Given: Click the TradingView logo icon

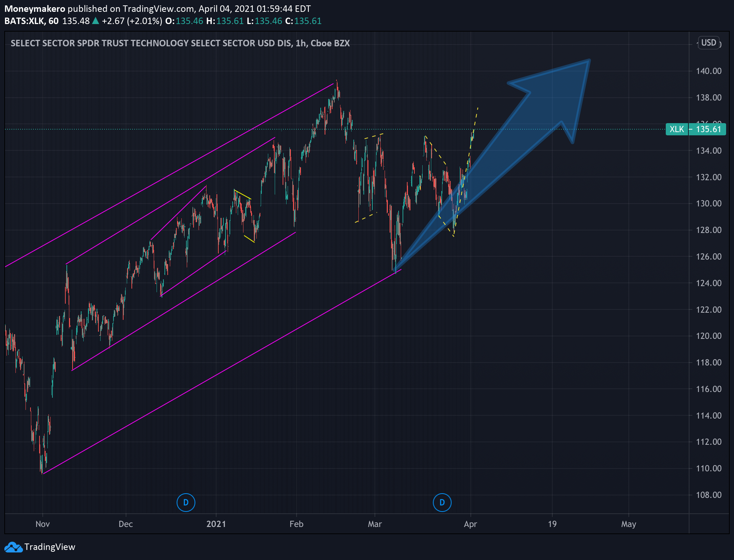Looking at the screenshot, I should coord(13,547).
